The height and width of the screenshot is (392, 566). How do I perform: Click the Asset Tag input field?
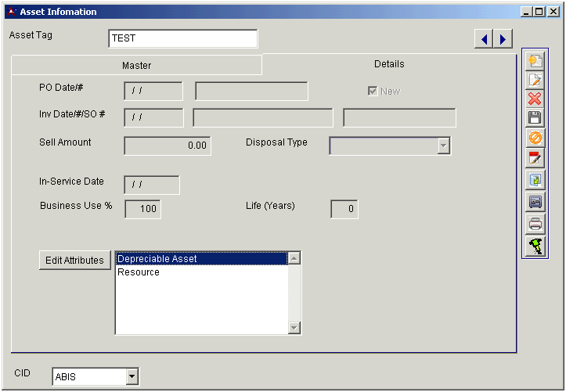[182, 38]
